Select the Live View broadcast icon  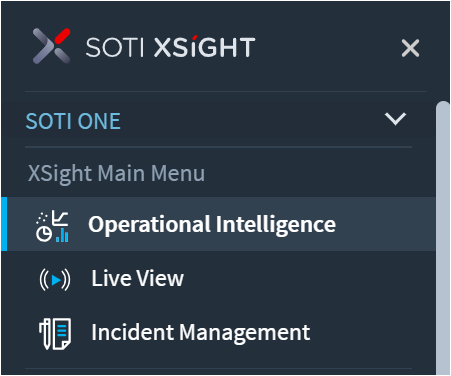pos(55,279)
